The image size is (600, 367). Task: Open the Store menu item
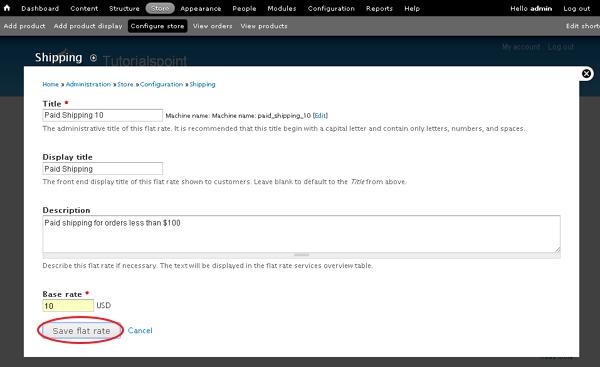160,8
